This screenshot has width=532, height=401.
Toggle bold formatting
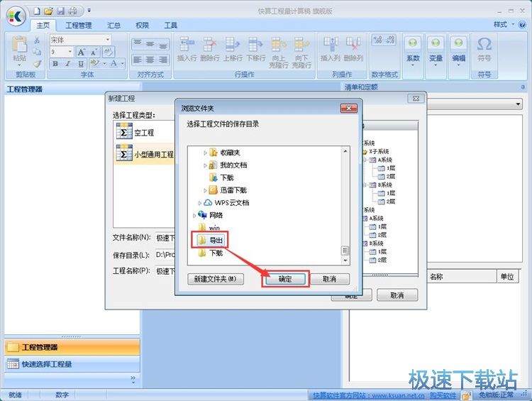pos(55,63)
